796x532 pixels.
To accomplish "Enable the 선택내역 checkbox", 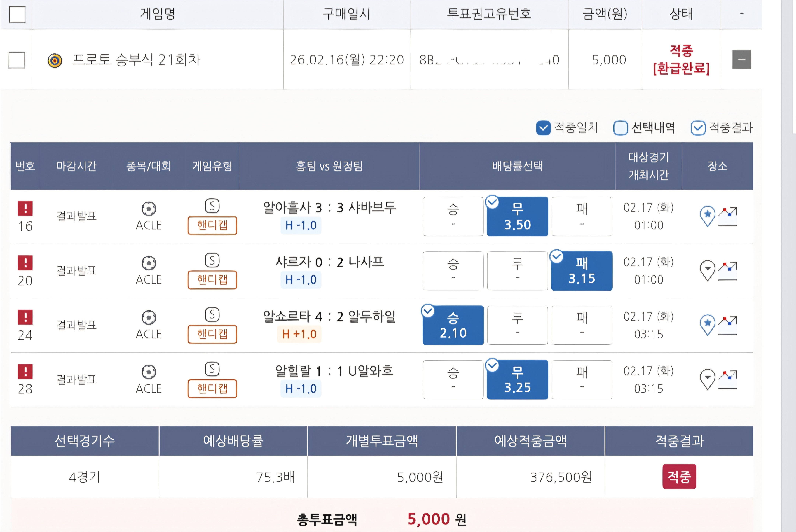I will [x=621, y=128].
